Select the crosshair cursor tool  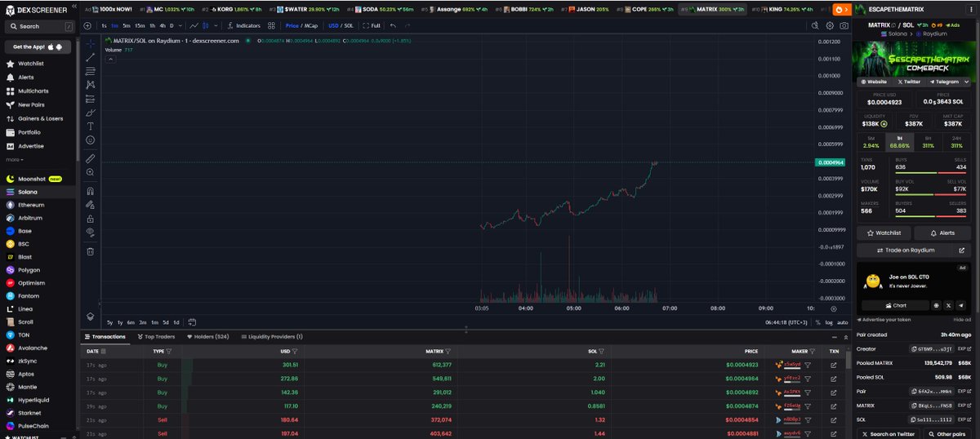[90, 43]
